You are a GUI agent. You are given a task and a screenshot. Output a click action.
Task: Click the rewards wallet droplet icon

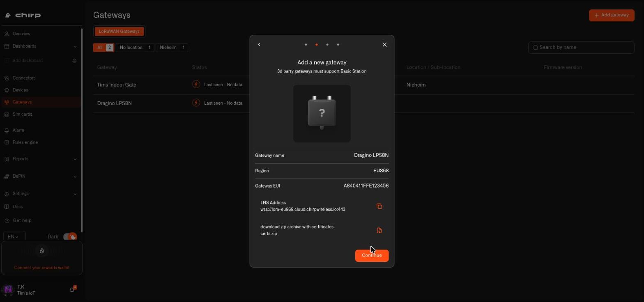pos(42,251)
